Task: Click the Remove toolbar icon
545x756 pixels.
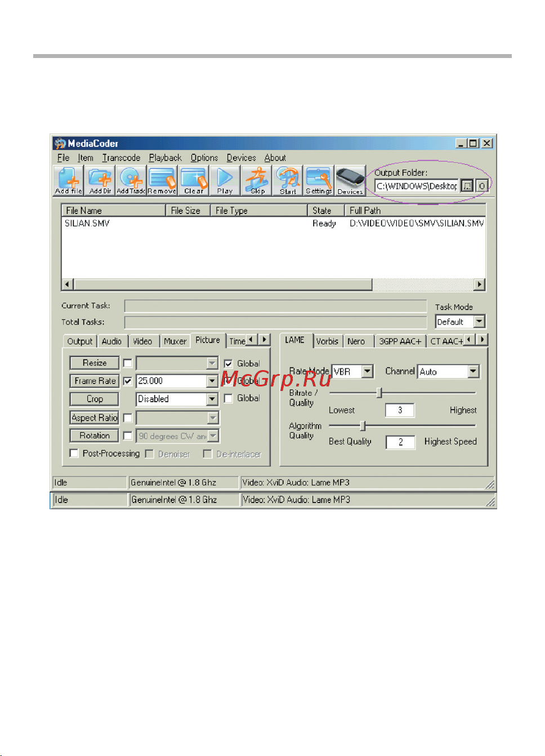Action: click(x=162, y=180)
